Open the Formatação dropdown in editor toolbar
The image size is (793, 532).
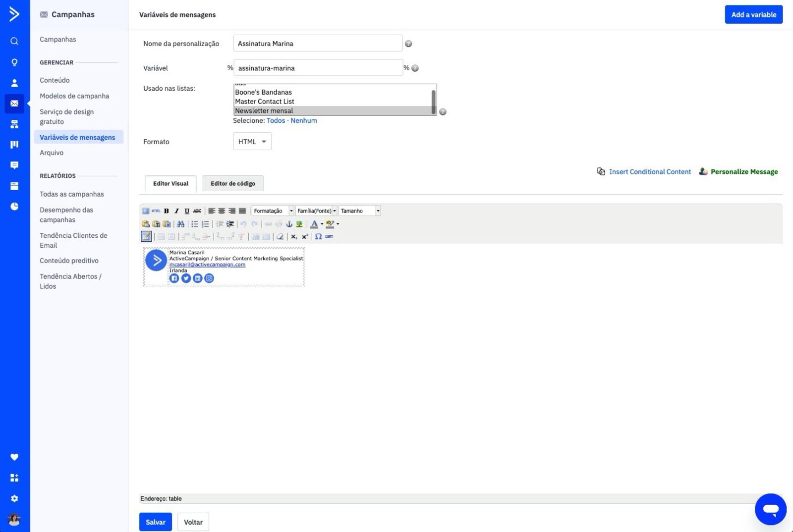(x=272, y=211)
